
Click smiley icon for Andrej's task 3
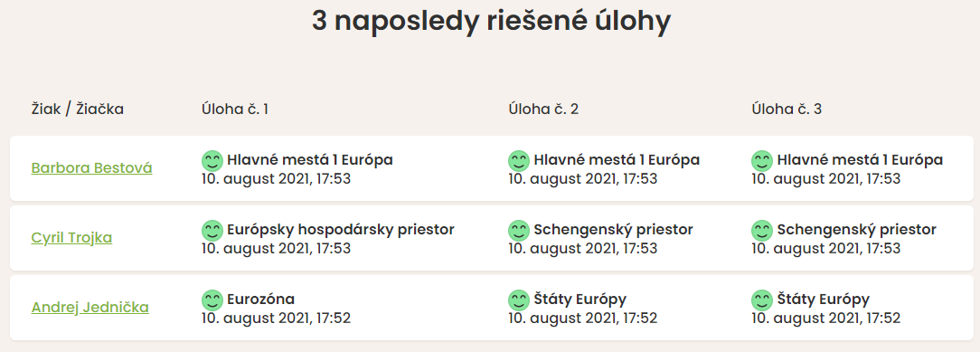point(762,300)
